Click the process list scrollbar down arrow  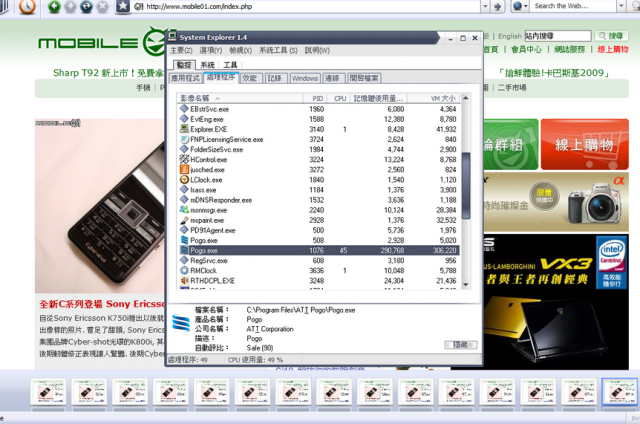coord(465,284)
